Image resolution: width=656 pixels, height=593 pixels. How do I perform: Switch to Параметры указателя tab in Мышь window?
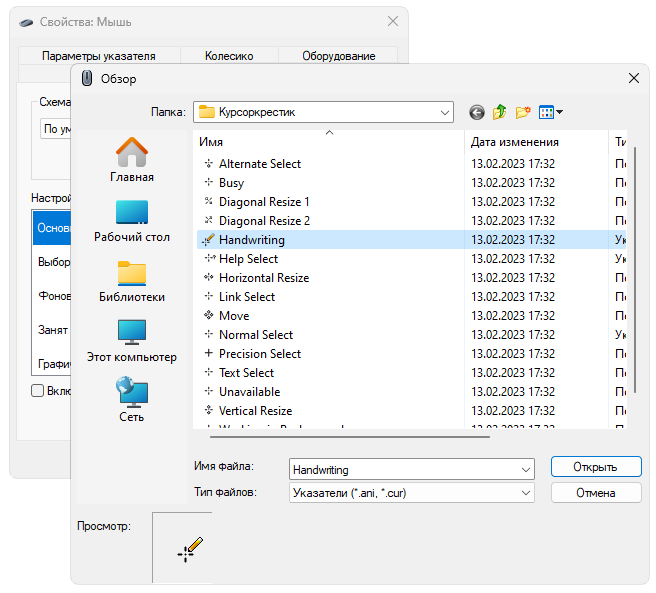coord(99,56)
